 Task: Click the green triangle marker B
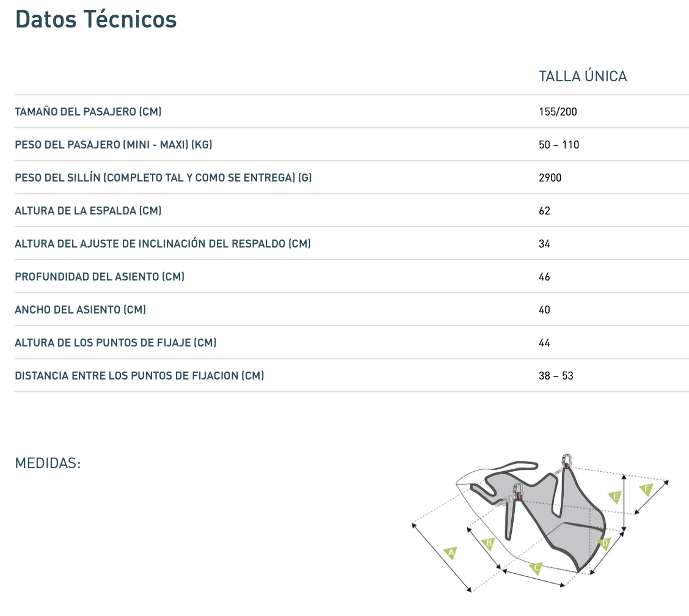click(x=487, y=543)
